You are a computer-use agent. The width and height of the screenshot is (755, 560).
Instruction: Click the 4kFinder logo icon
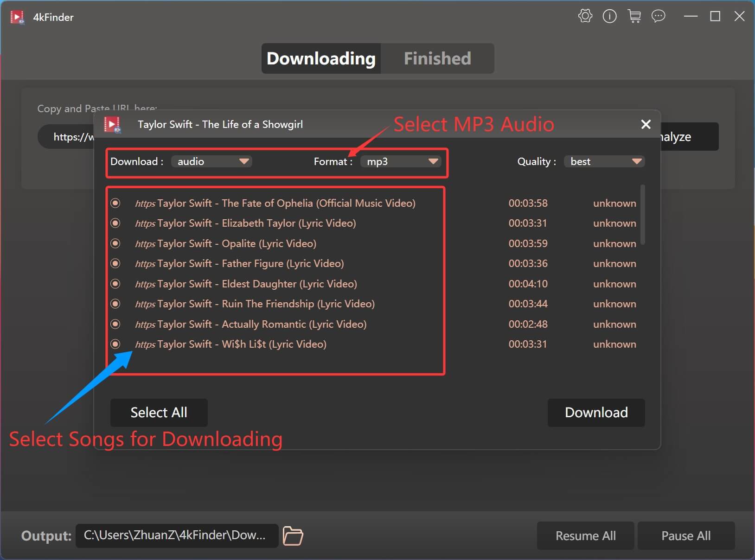tap(17, 17)
